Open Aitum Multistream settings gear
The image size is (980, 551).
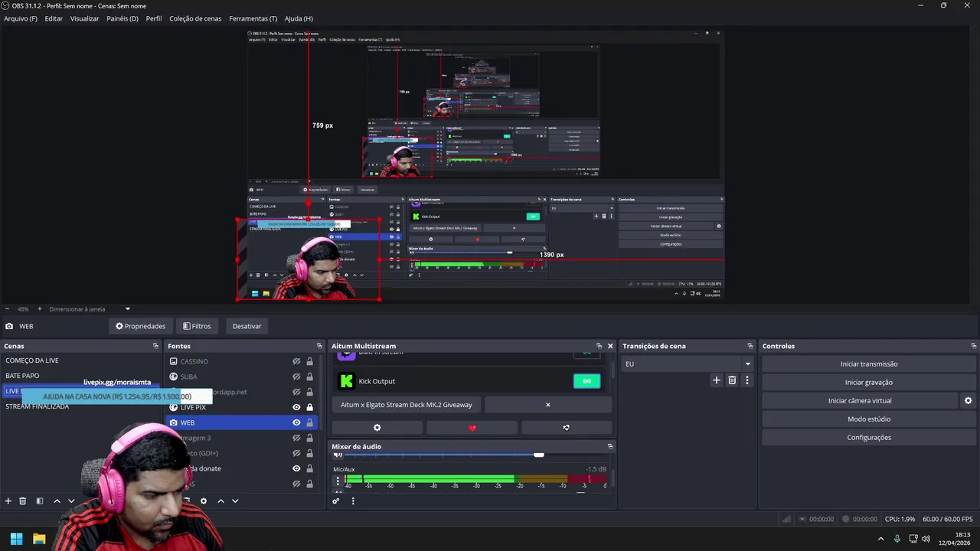pos(377,428)
